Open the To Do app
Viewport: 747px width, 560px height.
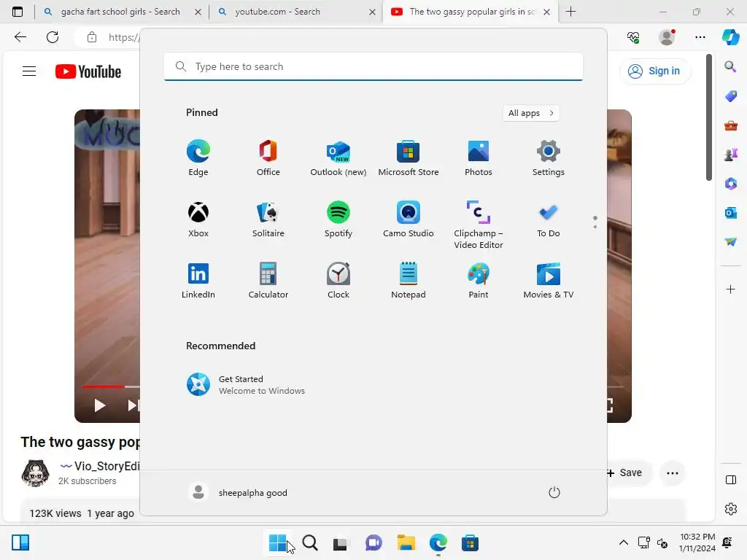pos(549,219)
